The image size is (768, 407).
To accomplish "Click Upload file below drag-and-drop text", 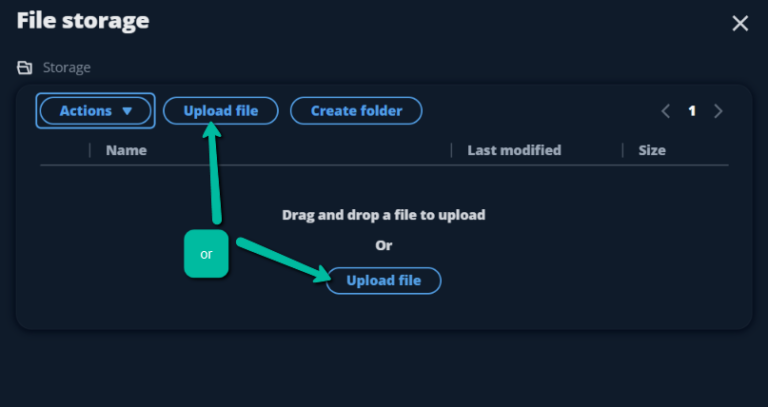I will pyautogui.click(x=384, y=281).
